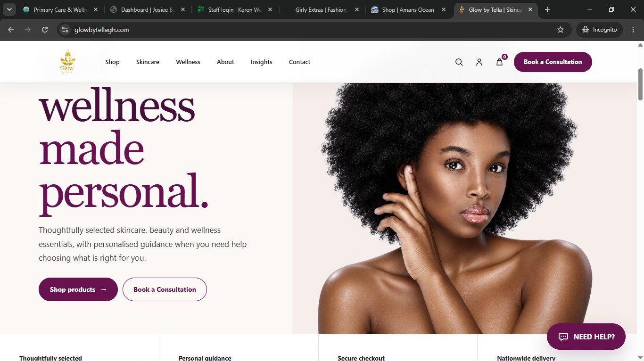Click the hero model photo

[x=465, y=208]
